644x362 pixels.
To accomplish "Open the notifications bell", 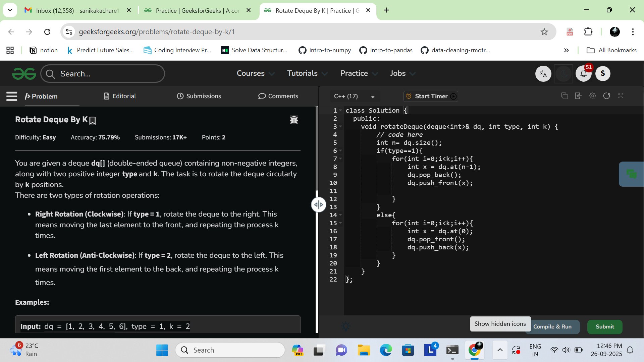I will click(x=583, y=73).
